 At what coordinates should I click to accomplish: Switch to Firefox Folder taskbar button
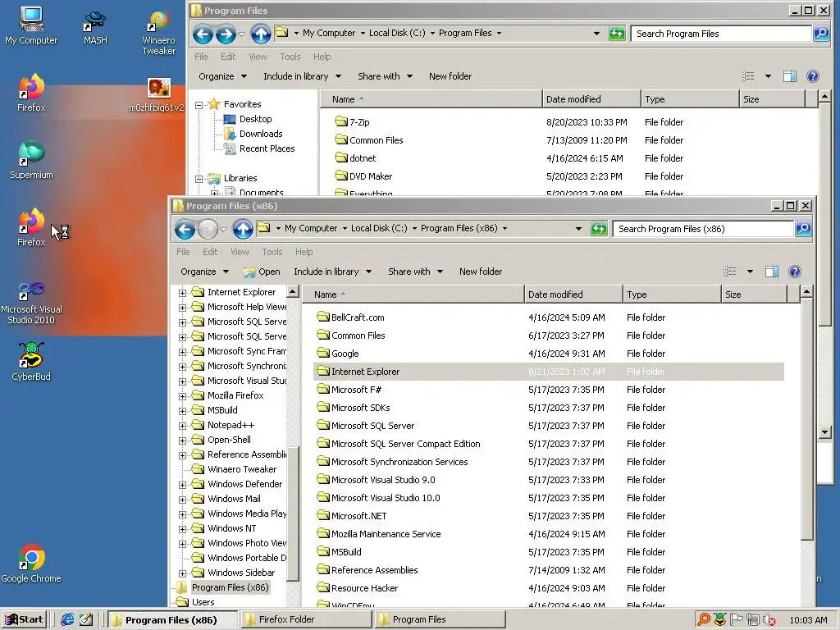(x=306, y=619)
